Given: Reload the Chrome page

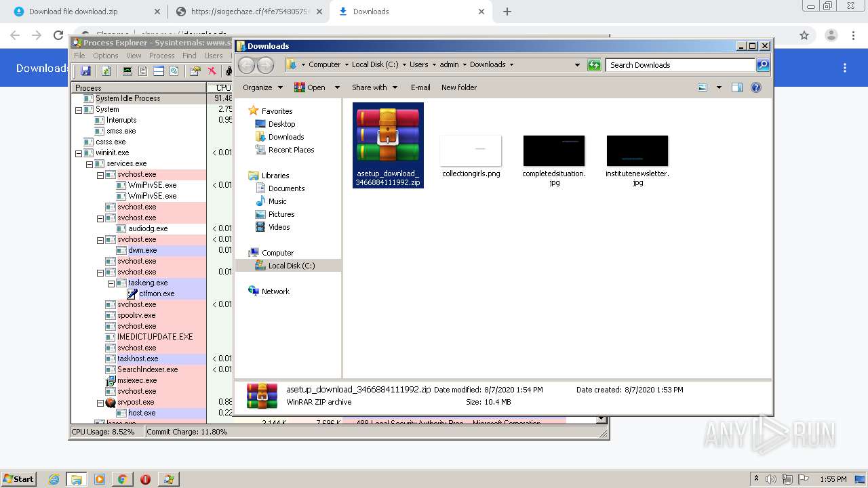Looking at the screenshot, I should point(58,35).
